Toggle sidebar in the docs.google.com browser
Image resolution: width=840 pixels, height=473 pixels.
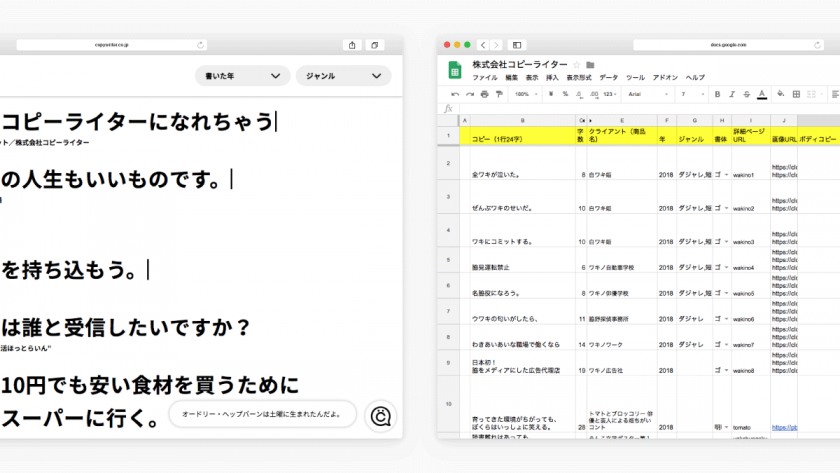point(517,45)
